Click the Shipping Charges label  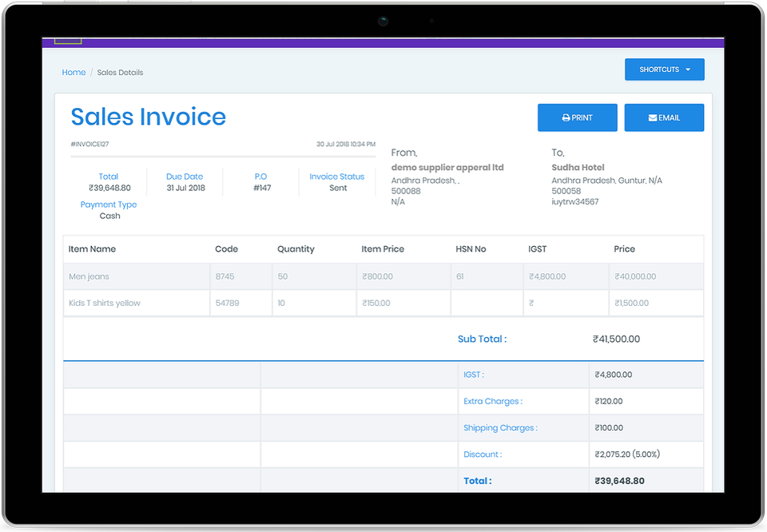500,428
